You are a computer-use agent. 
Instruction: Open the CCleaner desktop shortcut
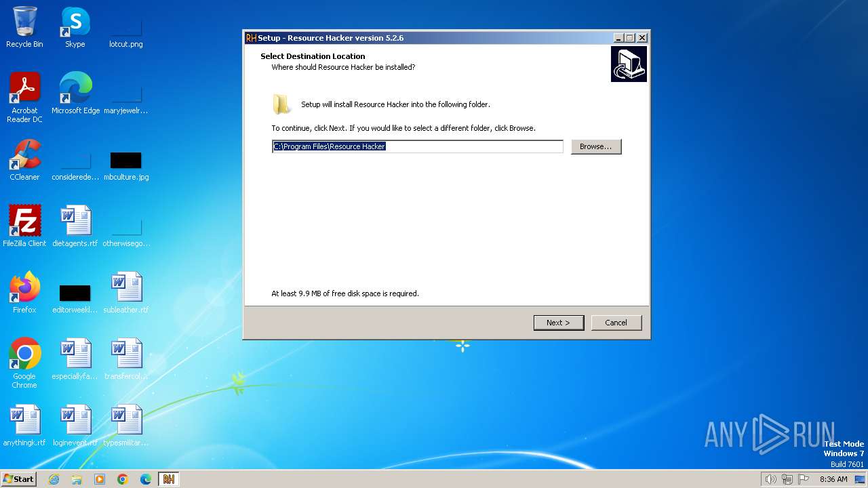click(24, 160)
